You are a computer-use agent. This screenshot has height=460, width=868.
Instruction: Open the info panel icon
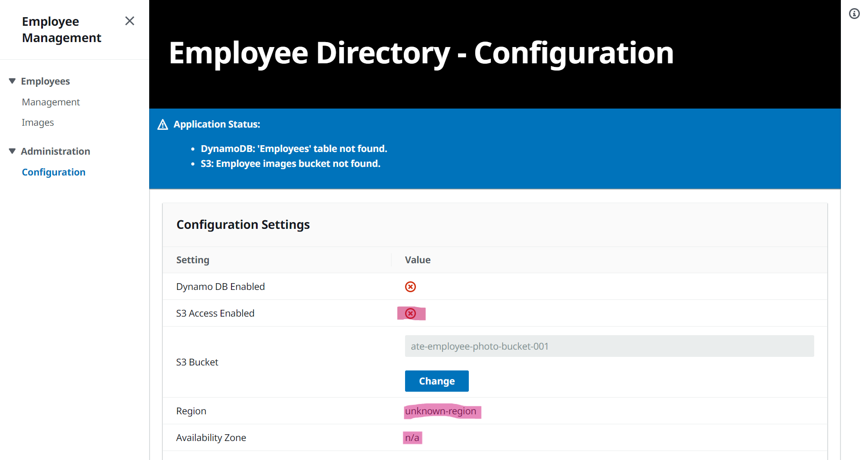tap(854, 14)
